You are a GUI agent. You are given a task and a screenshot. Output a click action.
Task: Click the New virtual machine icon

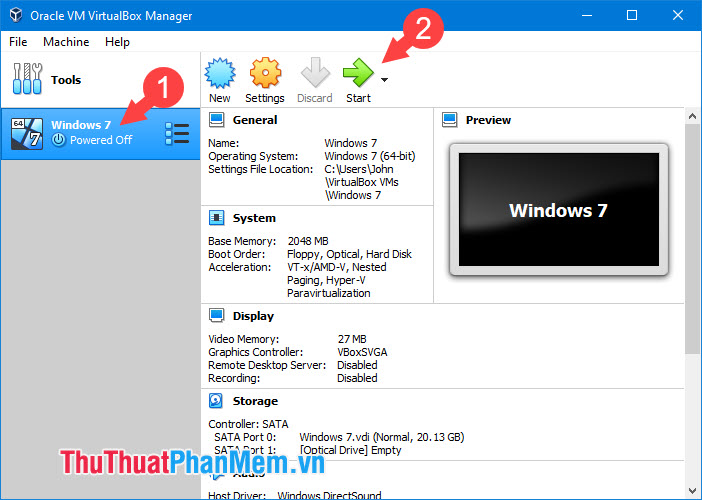tap(220, 73)
